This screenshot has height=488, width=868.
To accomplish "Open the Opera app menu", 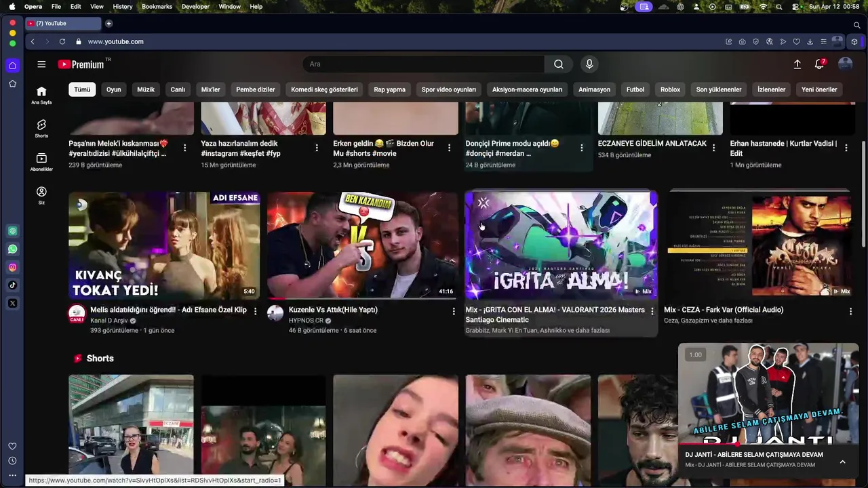I will (33, 7).
